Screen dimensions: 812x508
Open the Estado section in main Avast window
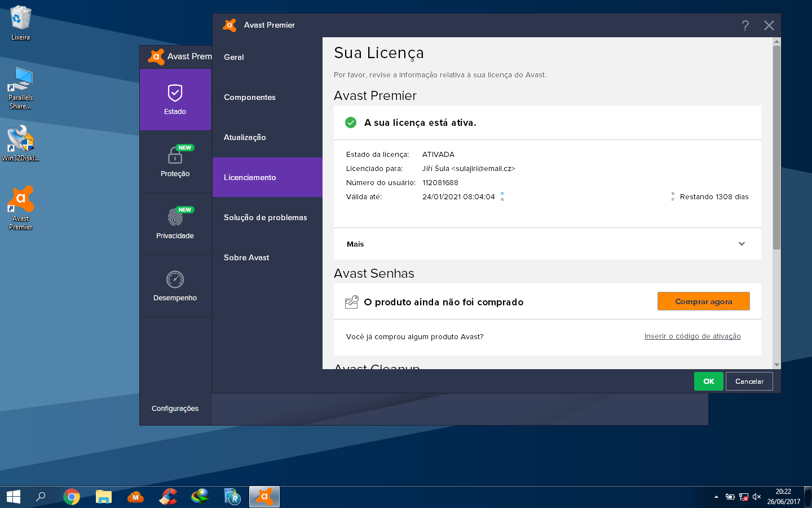[175, 99]
